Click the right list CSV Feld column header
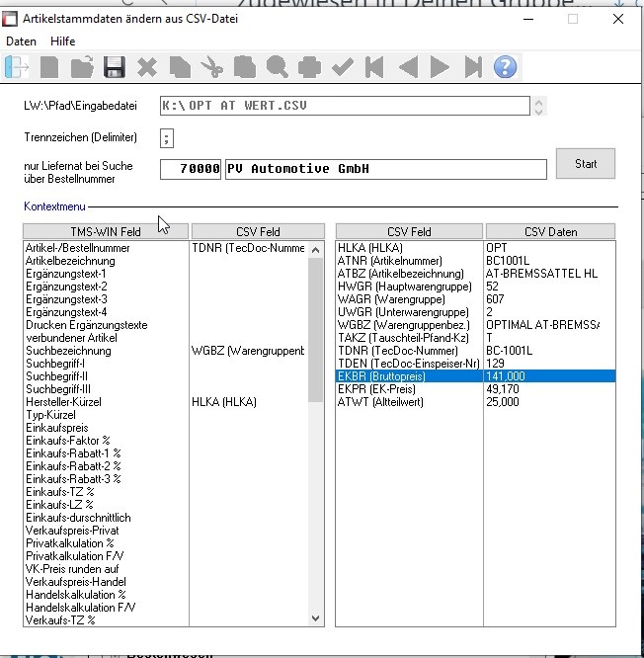 coord(409,231)
